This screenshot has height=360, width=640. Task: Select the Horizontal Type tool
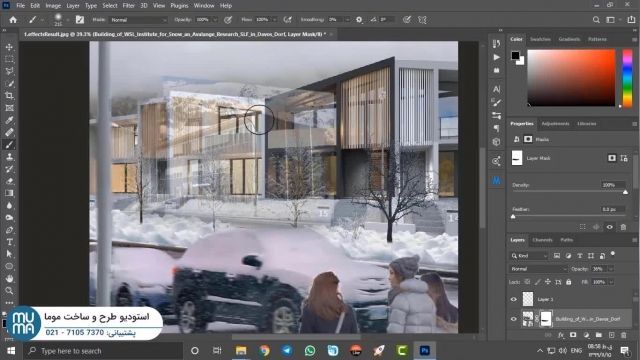point(9,242)
